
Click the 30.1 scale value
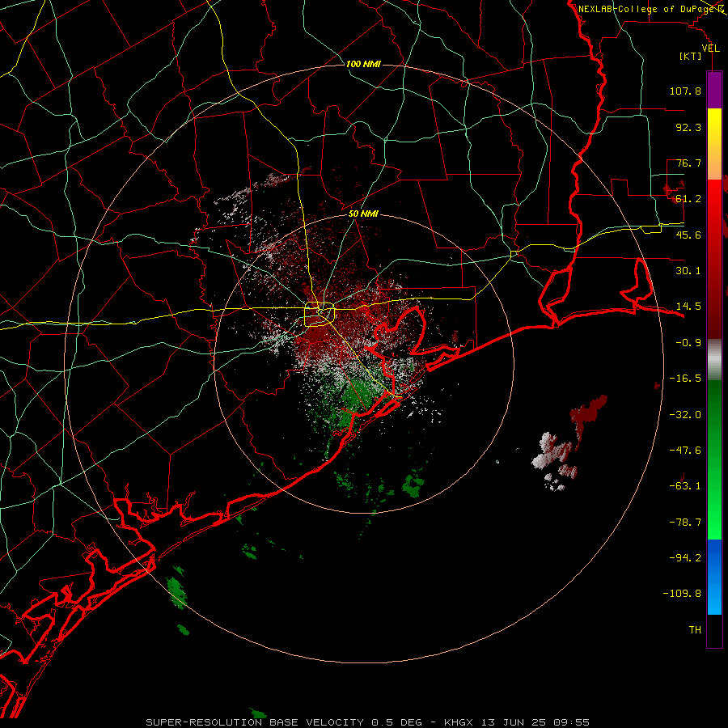[x=688, y=271]
